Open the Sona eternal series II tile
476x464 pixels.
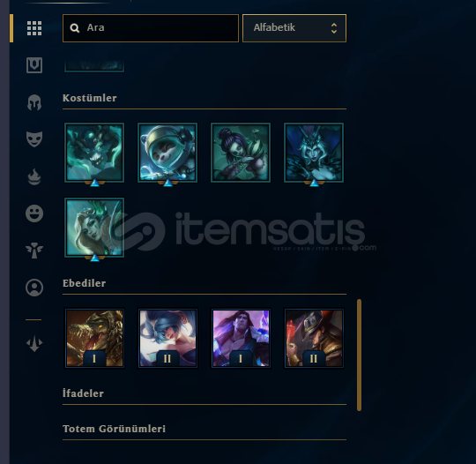point(167,338)
